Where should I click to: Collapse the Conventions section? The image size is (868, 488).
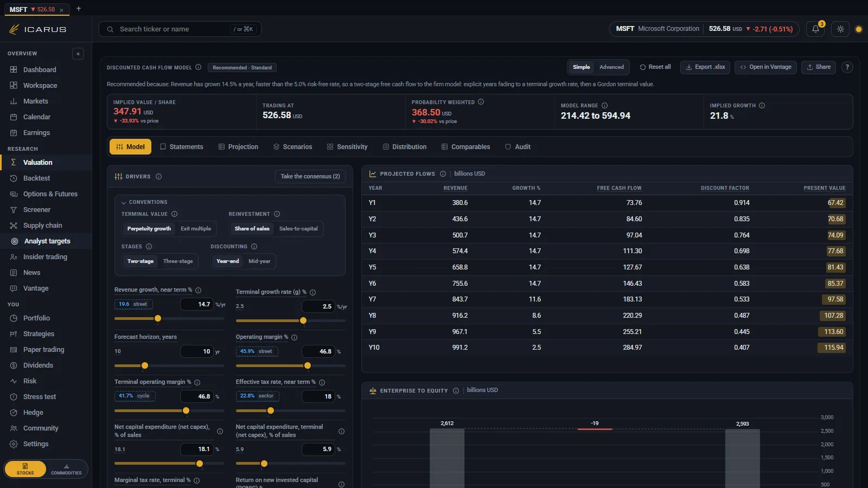[144, 202]
